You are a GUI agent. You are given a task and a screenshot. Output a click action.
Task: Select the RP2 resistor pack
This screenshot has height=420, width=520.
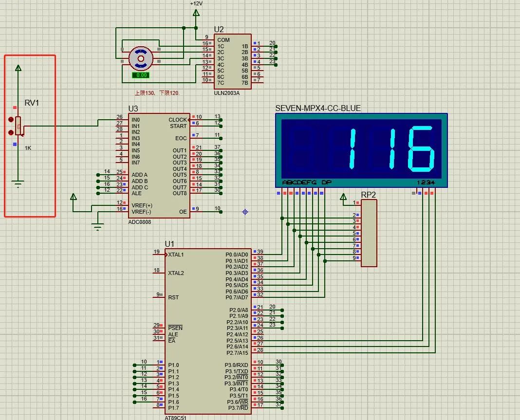coord(368,234)
